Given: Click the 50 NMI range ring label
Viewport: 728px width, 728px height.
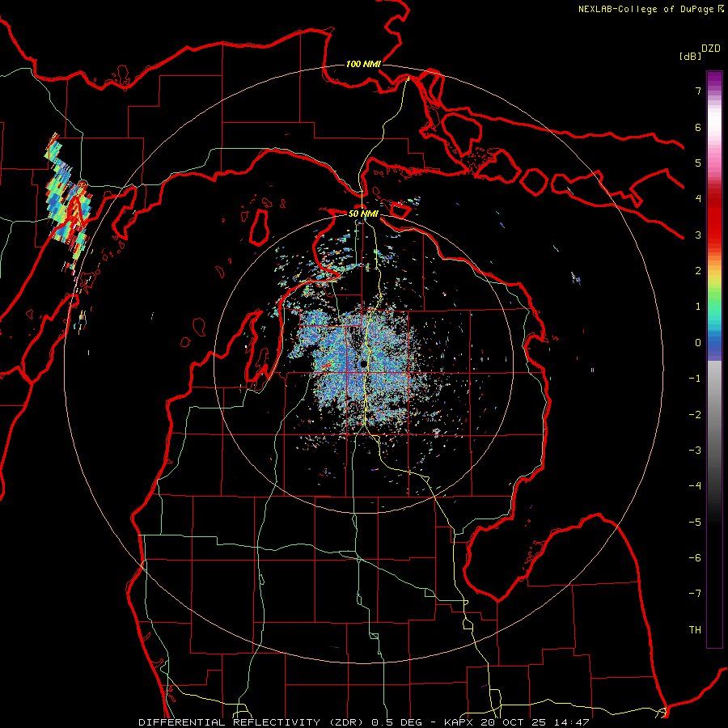Looking at the screenshot, I should point(363,214).
